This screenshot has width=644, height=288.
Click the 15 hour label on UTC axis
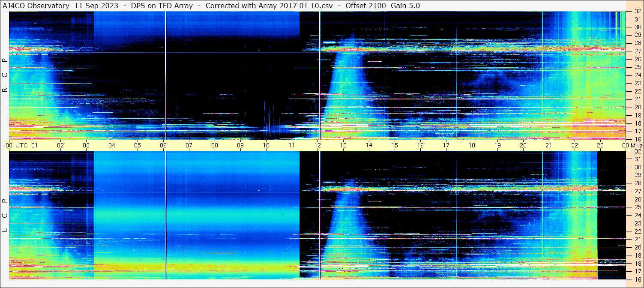pos(395,145)
